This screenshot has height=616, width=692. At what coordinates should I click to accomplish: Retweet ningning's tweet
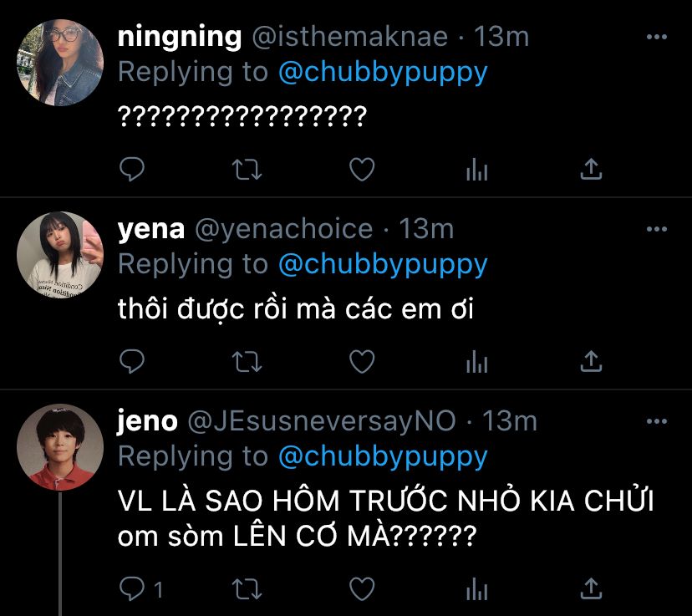coord(246,170)
